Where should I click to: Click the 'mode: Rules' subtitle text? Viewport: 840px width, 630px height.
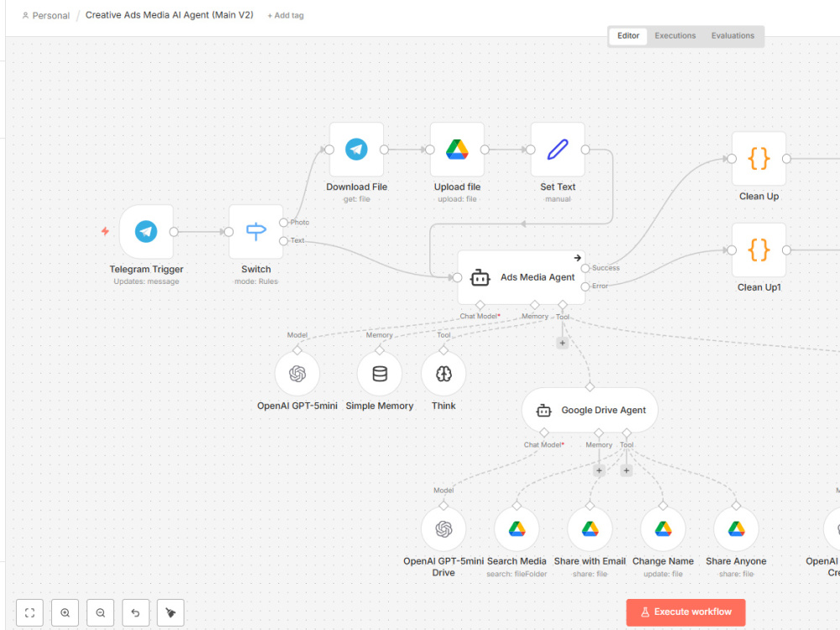(256, 281)
